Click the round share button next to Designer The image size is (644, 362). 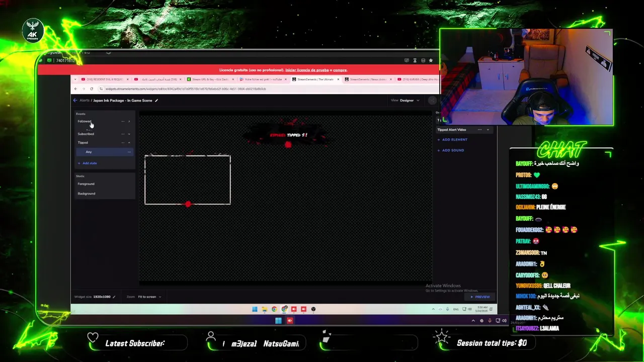point(432,101)
